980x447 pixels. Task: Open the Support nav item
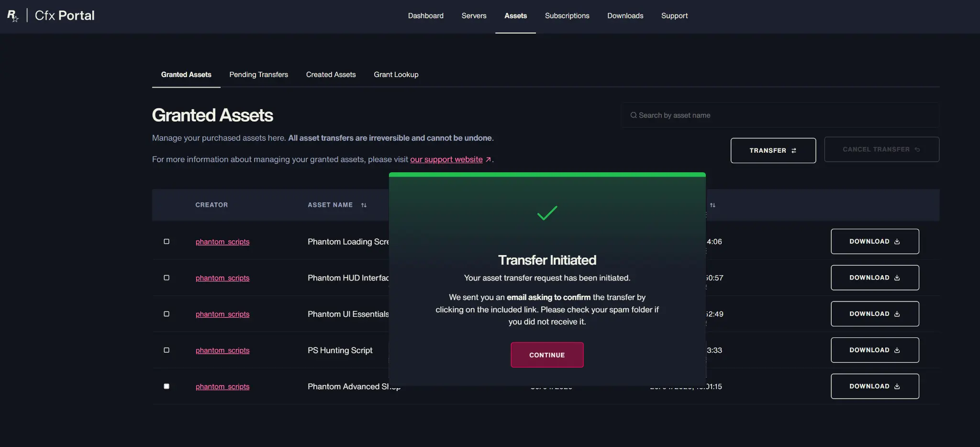674,16
